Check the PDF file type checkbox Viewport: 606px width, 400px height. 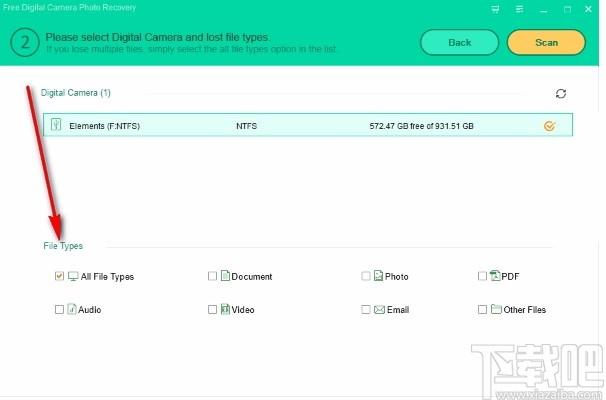(482, 276)
